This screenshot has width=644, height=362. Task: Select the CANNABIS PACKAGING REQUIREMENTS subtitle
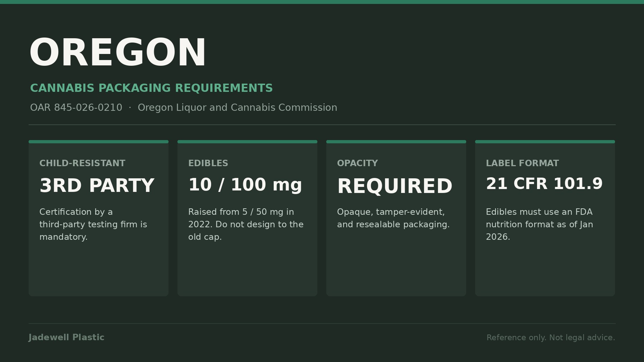pyautogui.click(x=151, y=88)
